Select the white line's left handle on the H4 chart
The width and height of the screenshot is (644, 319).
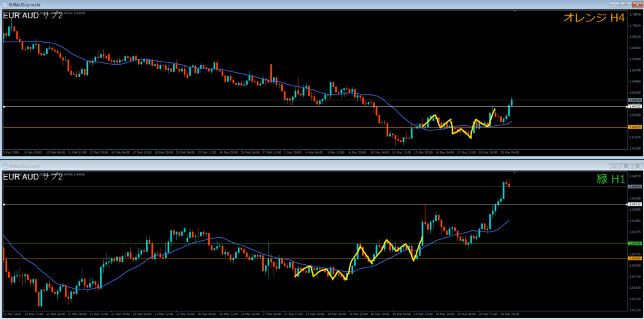tap(4, 107)
